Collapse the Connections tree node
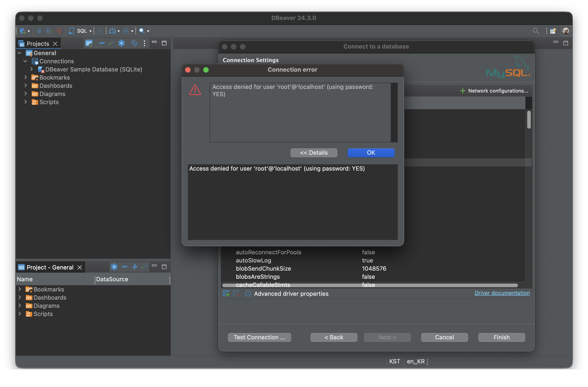 click(x=25, y=61)
